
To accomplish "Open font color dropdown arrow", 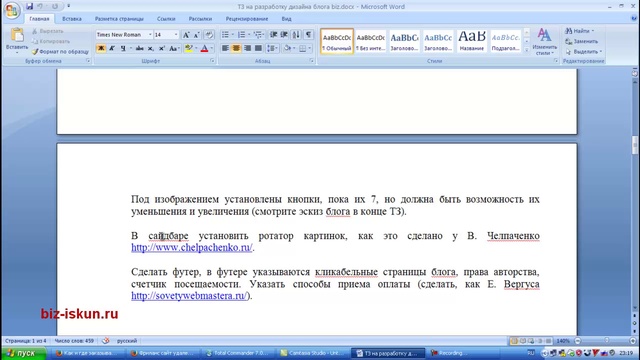I will coord(212,48).
